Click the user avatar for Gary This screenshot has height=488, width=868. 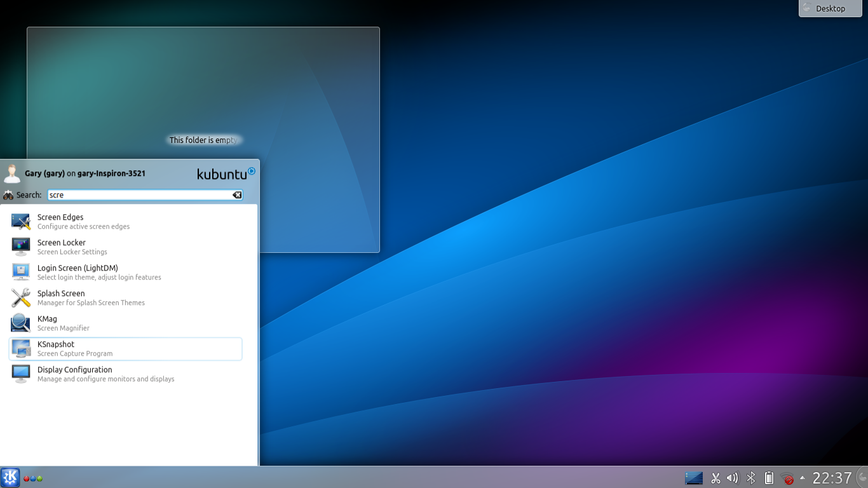tap(11, 173)
